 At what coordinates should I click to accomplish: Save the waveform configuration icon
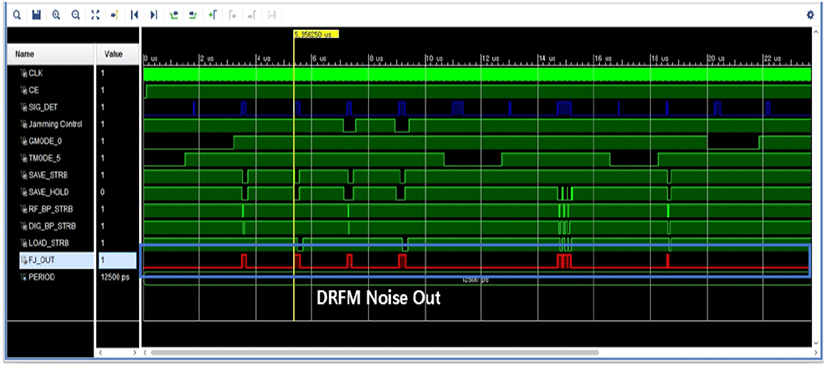[36, 15]
